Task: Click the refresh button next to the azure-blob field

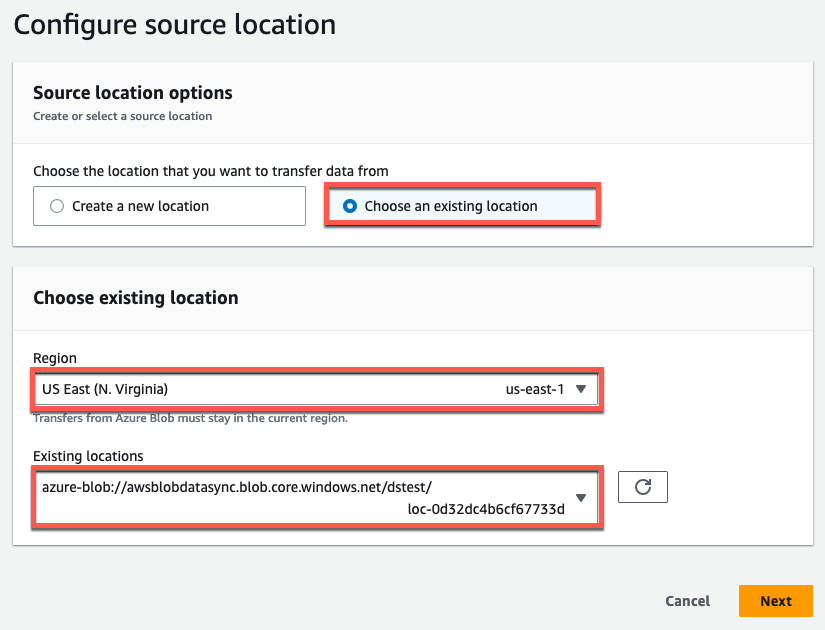Action: click(x=642, y=487)
